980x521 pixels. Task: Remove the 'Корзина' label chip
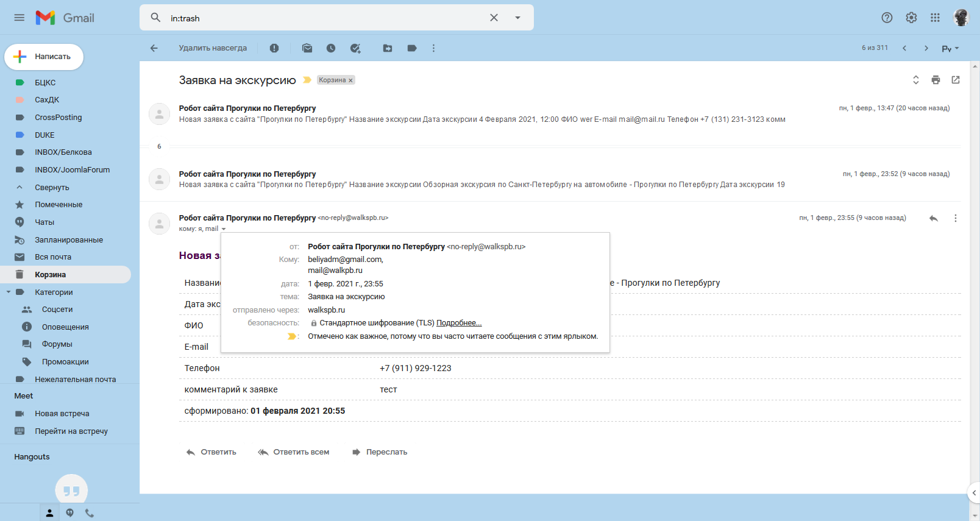350,80
